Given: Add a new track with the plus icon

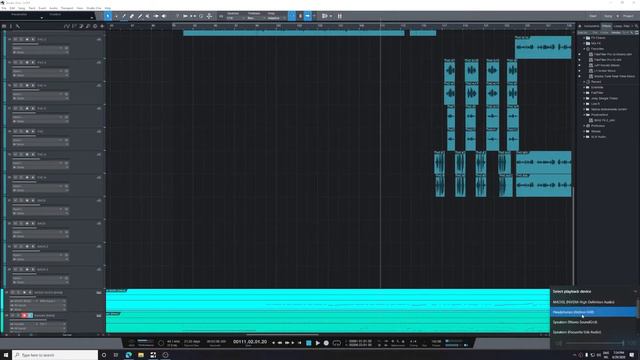Looking at the screenshot, I should coord(102,26).
